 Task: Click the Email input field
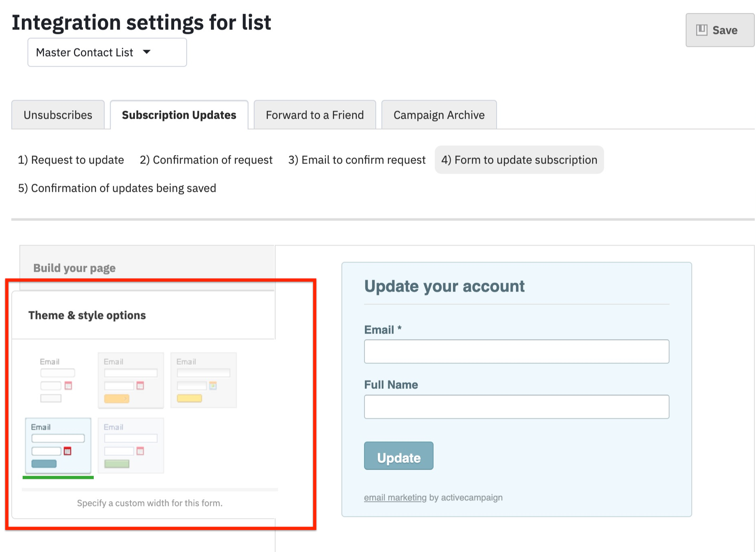pos(516,351)
